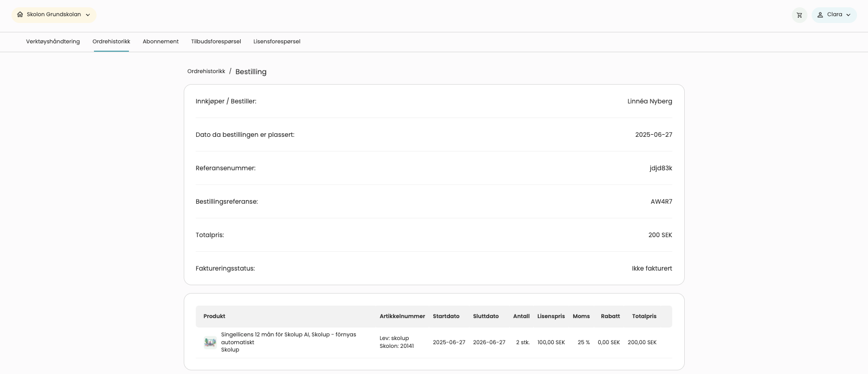868x374 pixels.
Task: Click the user profile icon beside Clara
Action: (820, 15)
